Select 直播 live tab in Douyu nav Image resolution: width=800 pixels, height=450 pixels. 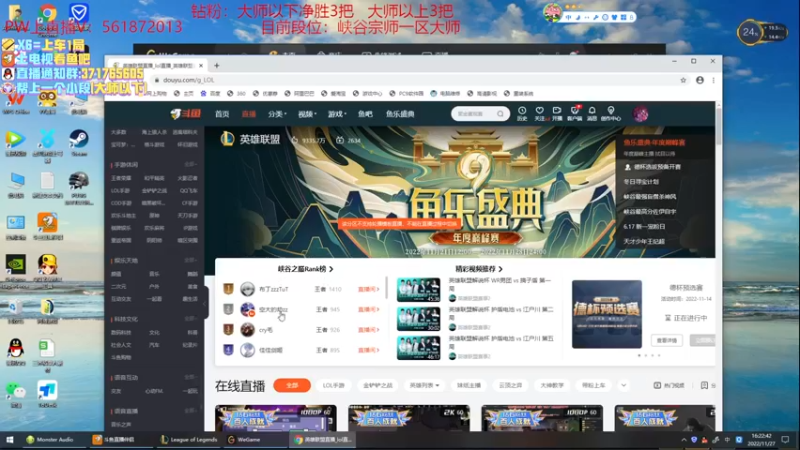point(248,114)
